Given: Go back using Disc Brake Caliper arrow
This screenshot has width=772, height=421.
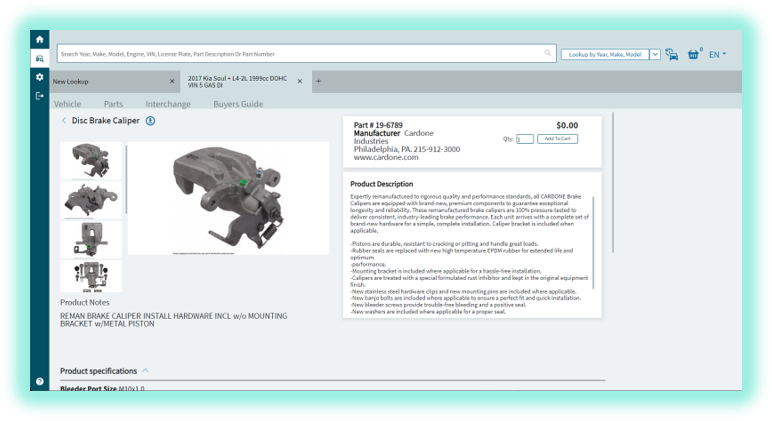Looking at the screenshot, I should coord(64,120).
